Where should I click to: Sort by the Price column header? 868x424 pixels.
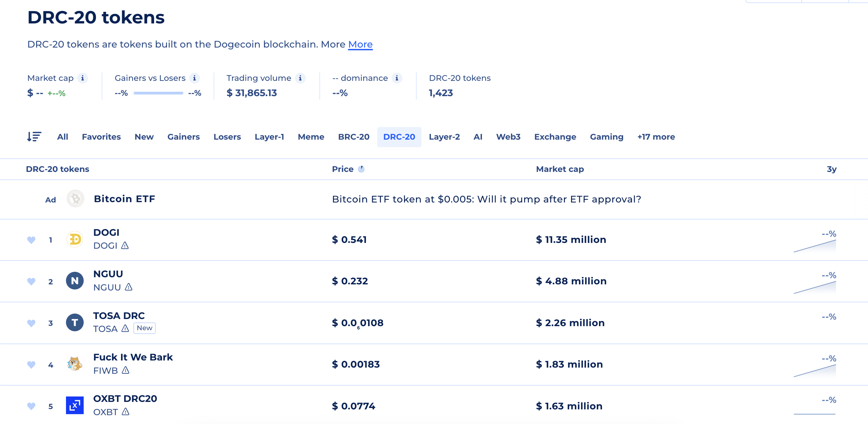[343, 169]
